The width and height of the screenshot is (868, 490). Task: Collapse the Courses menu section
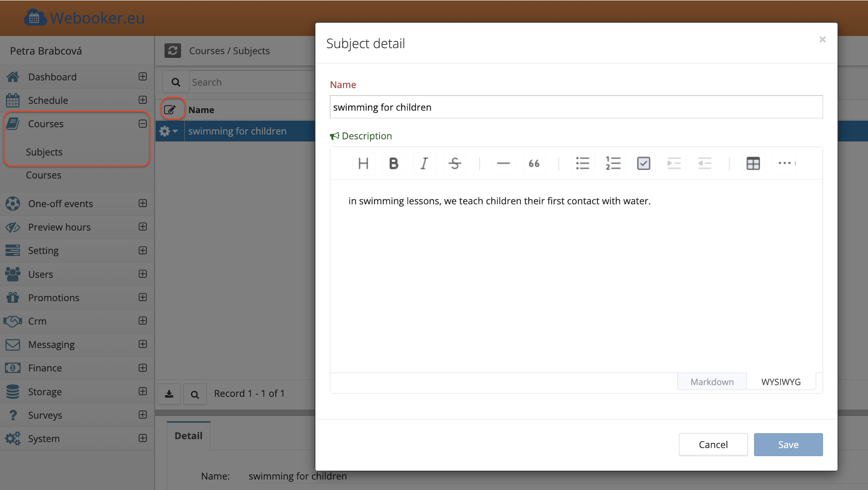142,124
